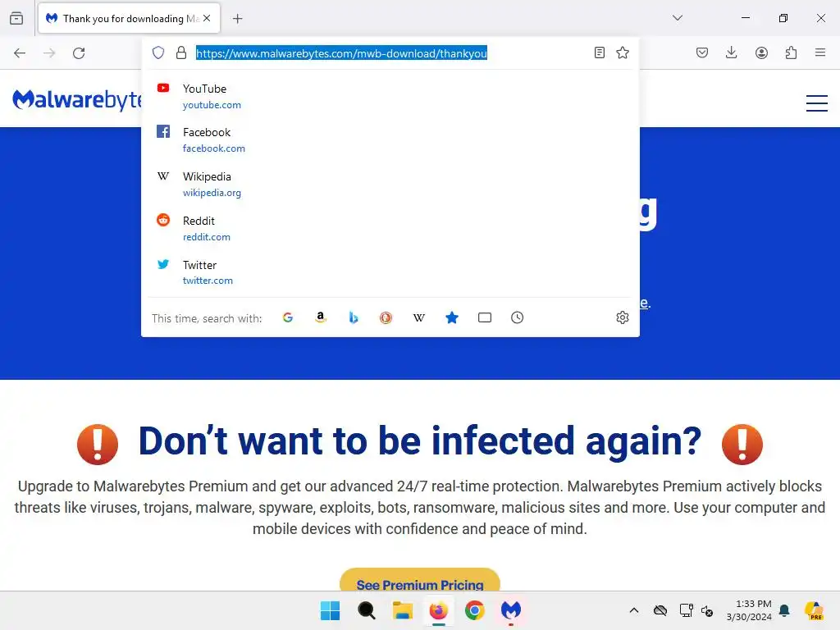The width and height of the screenshot is (840, 630).
Task: Search in bookmarks star icon
Action: tap(452, 317)
